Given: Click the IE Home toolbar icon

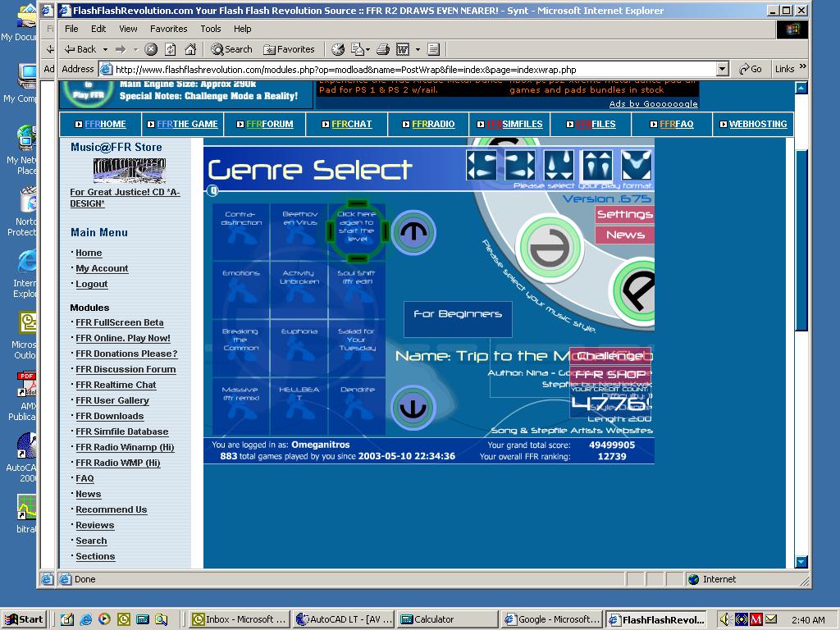Looking at the screenshot, I should tap(190, 49).
